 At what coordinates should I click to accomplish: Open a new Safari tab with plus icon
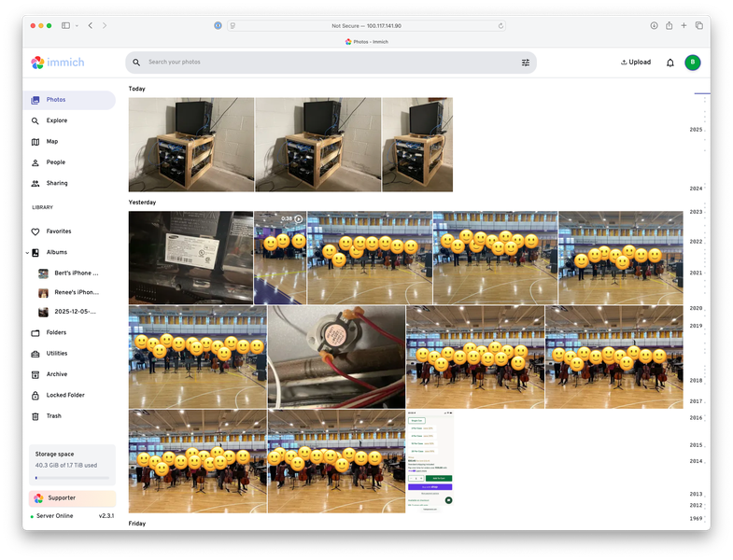click(x=684, y=26)
